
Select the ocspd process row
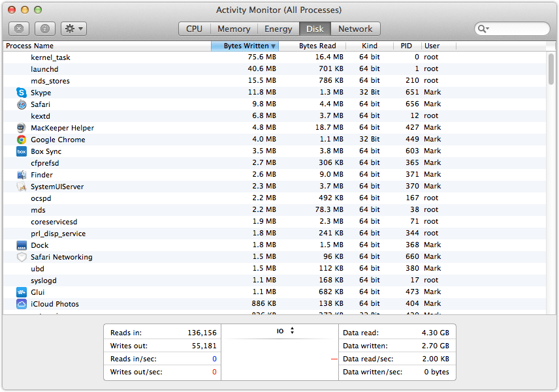click(274, 198)
